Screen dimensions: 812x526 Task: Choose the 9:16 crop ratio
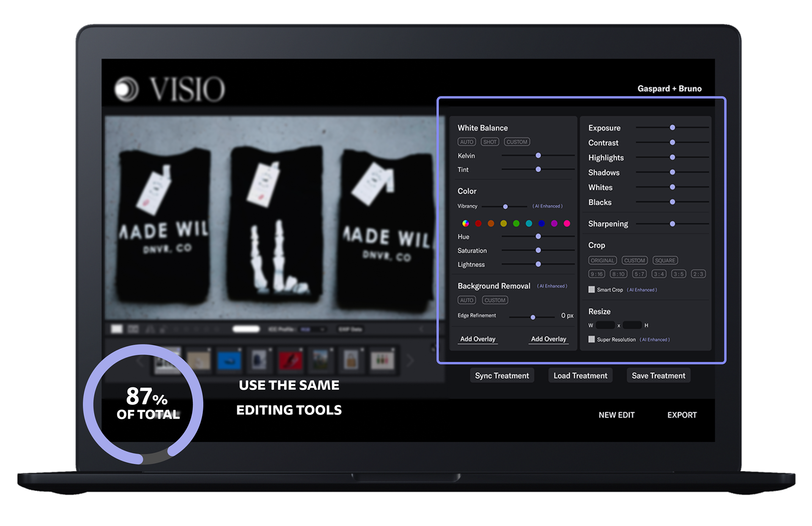[x=597, y=274]
